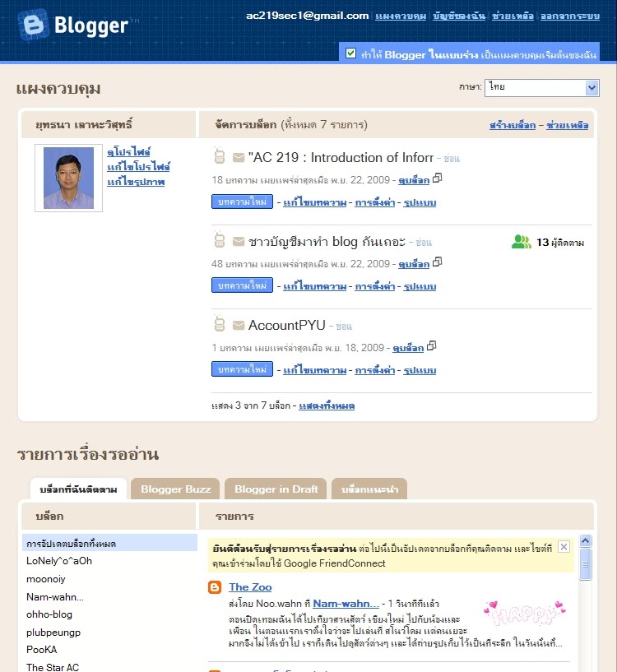Click reading list scrollbar up arrow
Viewport: 617px width, 672px height.
click(585, 541)
